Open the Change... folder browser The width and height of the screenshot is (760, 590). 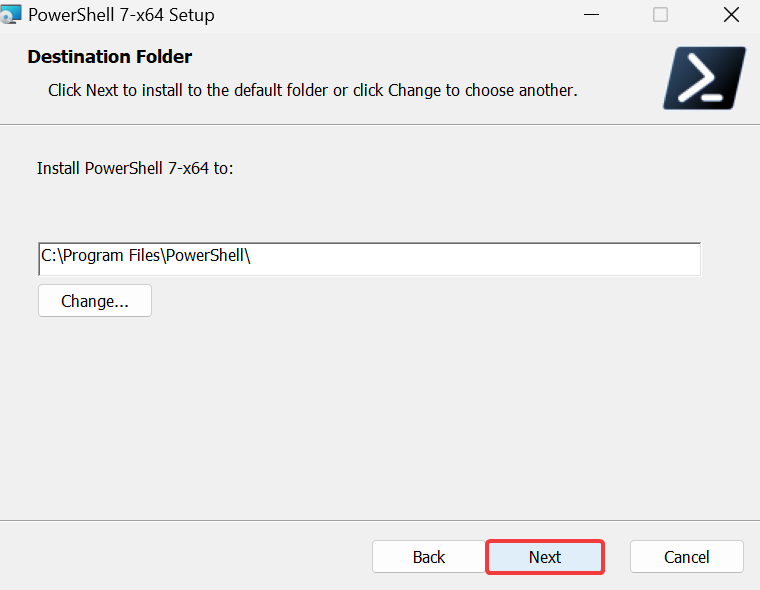point(95,301)
